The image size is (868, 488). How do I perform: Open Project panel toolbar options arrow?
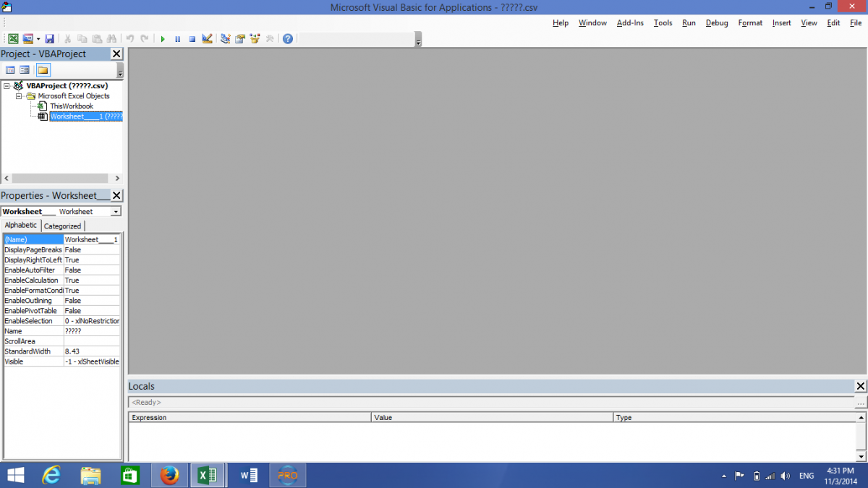(120, 71)
